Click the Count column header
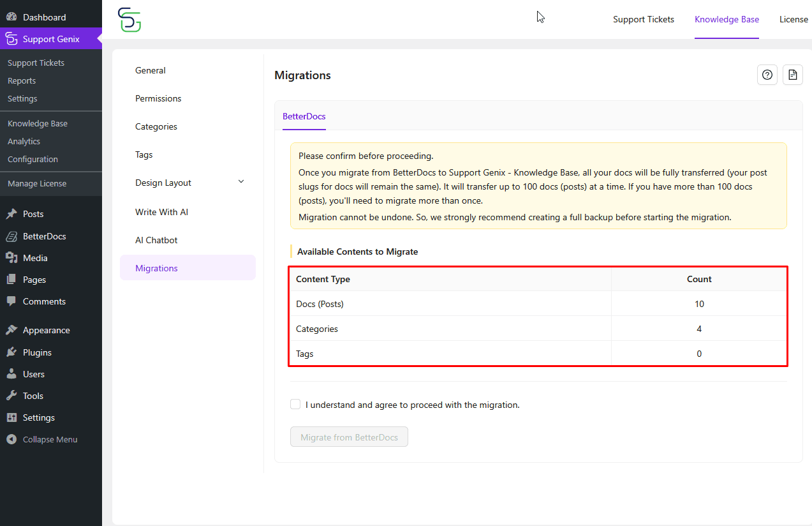Image resolution: width=812 pixels, height=526 pixels. pos(699,279)
